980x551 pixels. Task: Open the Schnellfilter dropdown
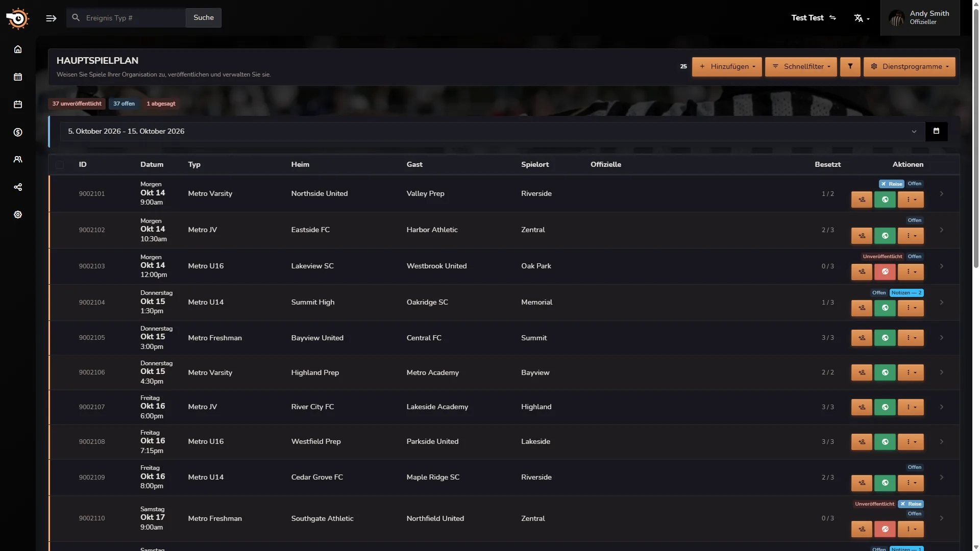point(801,67)
